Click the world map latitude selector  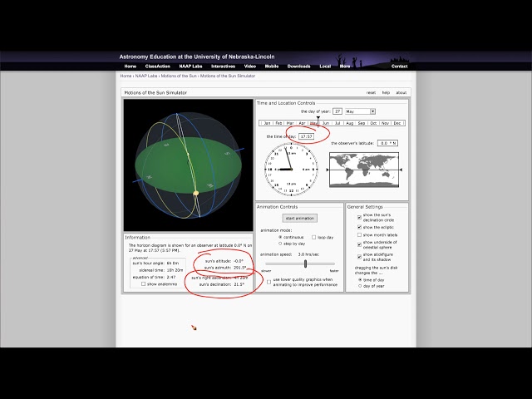[364, 170]
